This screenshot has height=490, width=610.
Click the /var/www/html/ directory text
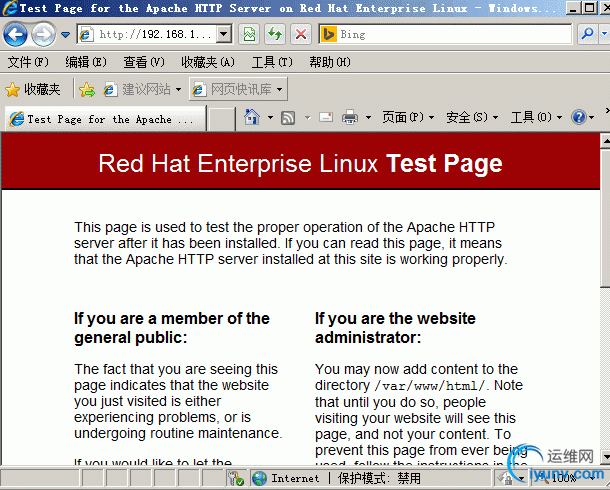pyautogui.click(x=430, y=386)
